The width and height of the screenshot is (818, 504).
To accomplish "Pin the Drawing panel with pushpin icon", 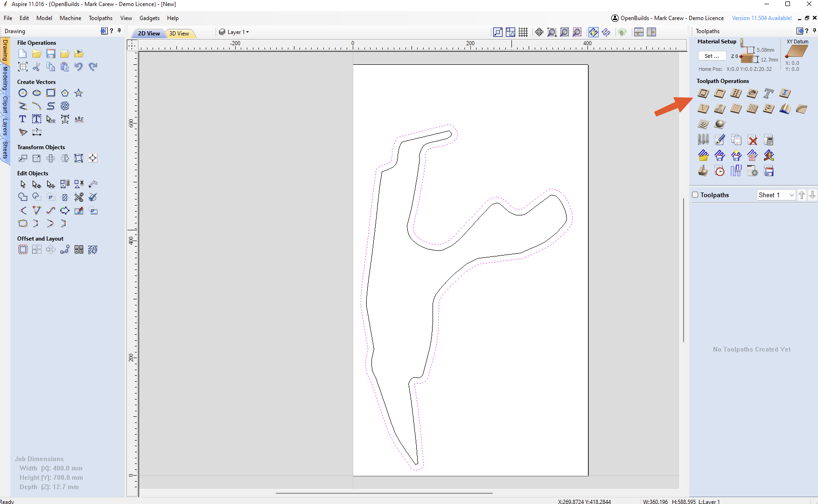I will [119, 31].
